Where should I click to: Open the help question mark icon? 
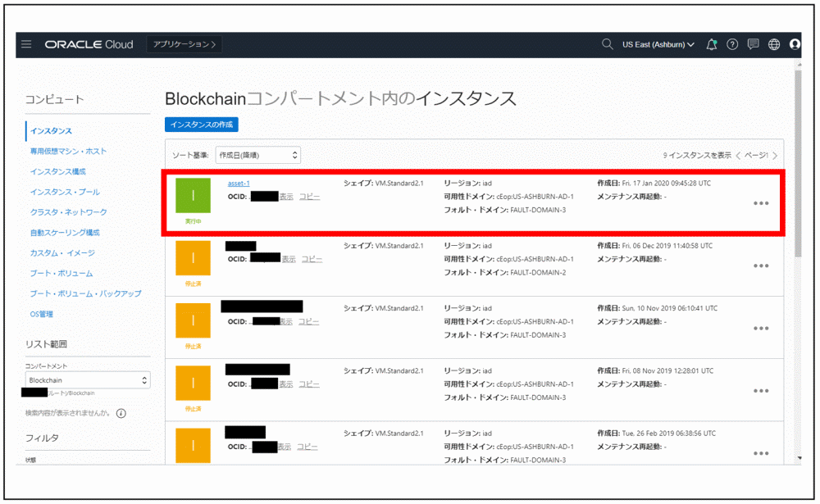coord(732,44)
